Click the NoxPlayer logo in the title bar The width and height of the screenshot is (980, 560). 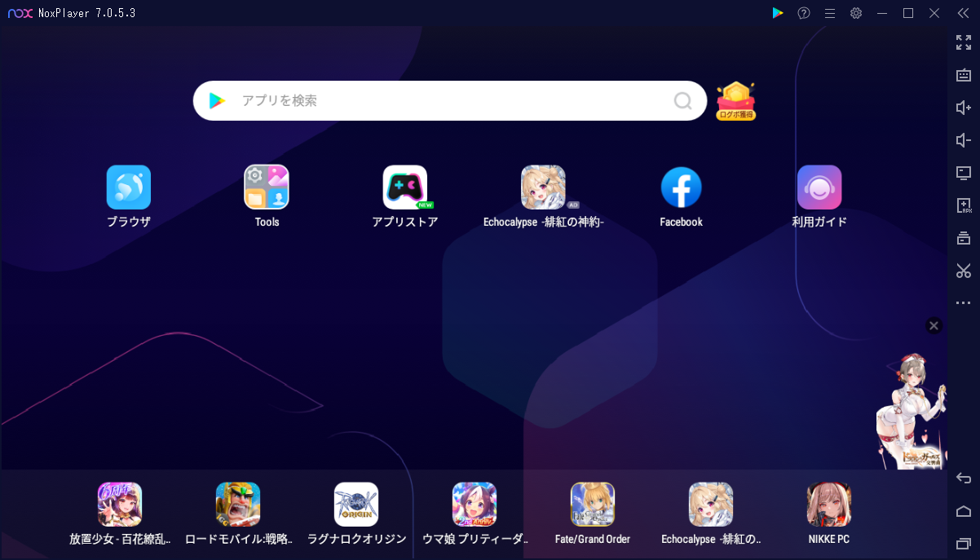point(20,13)
